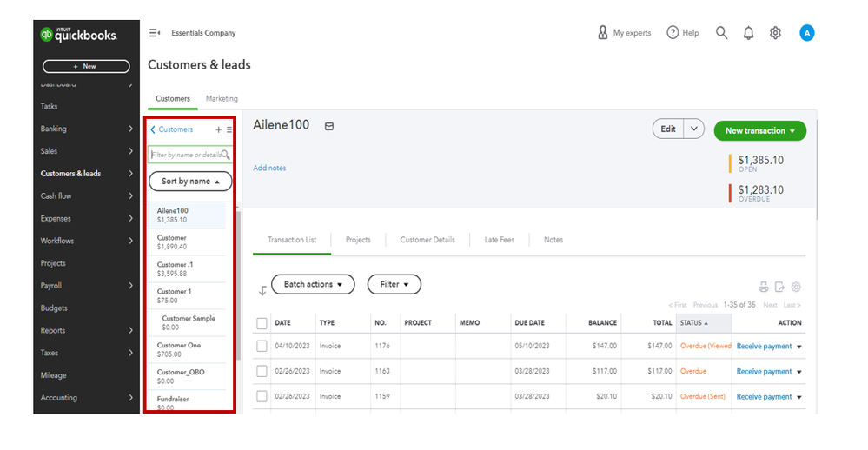Open customer list options menu icon
Image resolution: width=868 pixels, height=450 pixels.
point(229,129)
